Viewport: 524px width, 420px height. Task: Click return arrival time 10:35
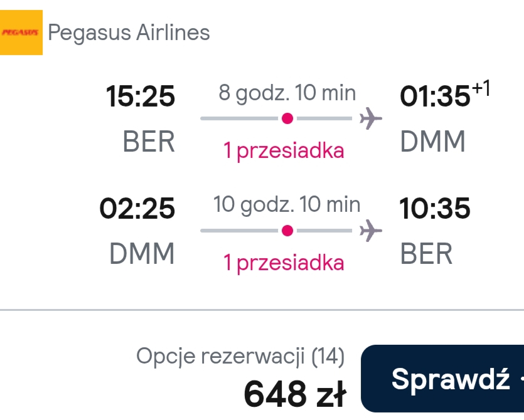coord(435,208)
